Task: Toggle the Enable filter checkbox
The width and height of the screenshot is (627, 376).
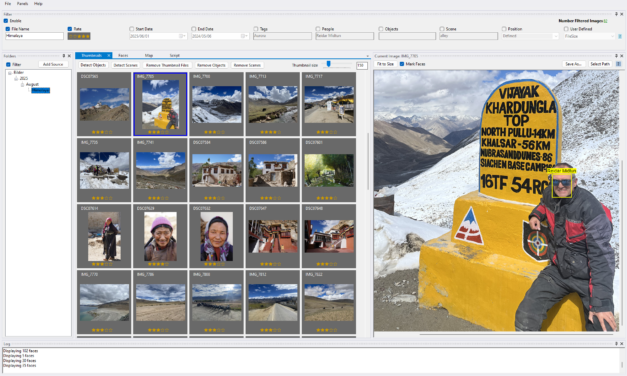Action: click(6, 21)
